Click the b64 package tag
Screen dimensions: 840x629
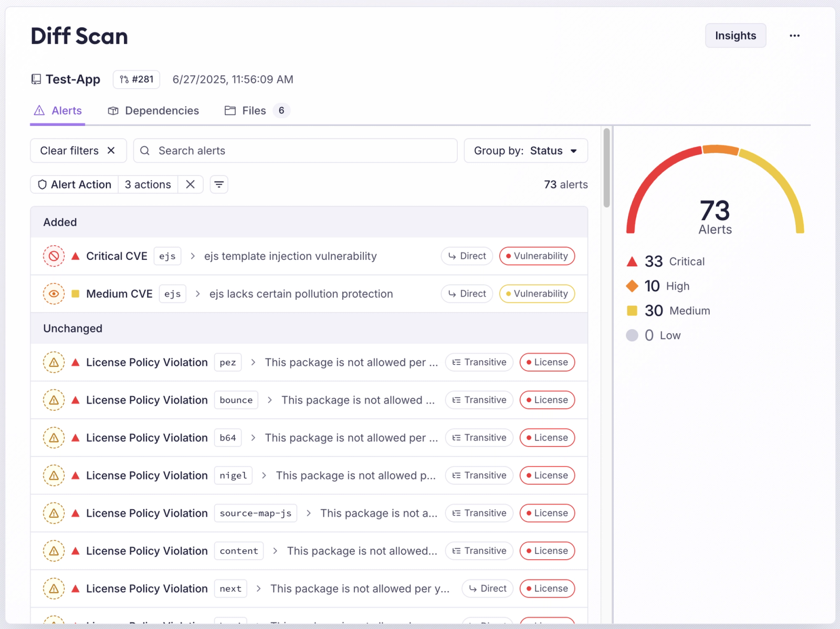click(x=228, y=438)
